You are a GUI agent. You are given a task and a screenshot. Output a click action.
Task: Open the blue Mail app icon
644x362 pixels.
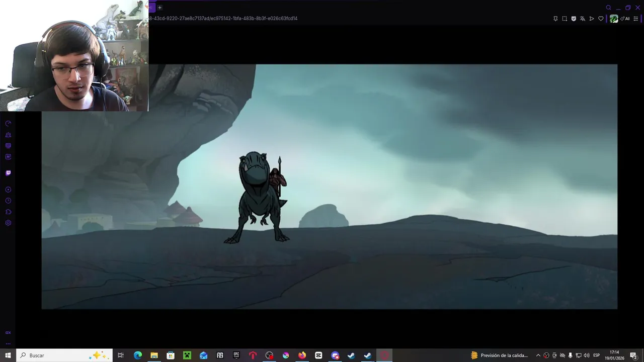(203, 355)
